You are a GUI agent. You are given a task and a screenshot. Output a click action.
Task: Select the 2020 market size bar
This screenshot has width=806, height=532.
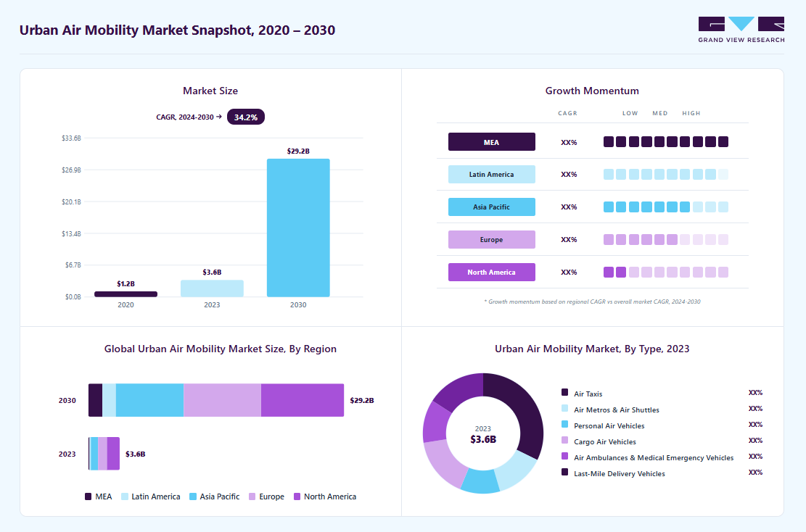pos(126,294)
